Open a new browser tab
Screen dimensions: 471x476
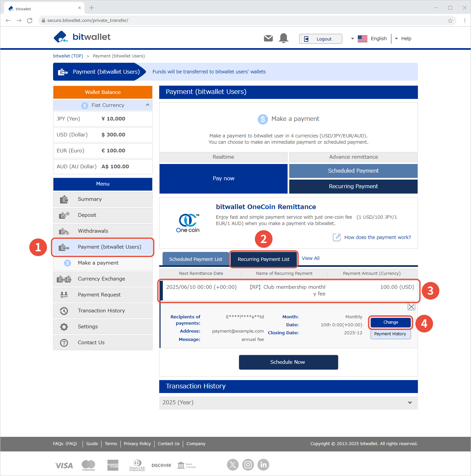(92, 8)
